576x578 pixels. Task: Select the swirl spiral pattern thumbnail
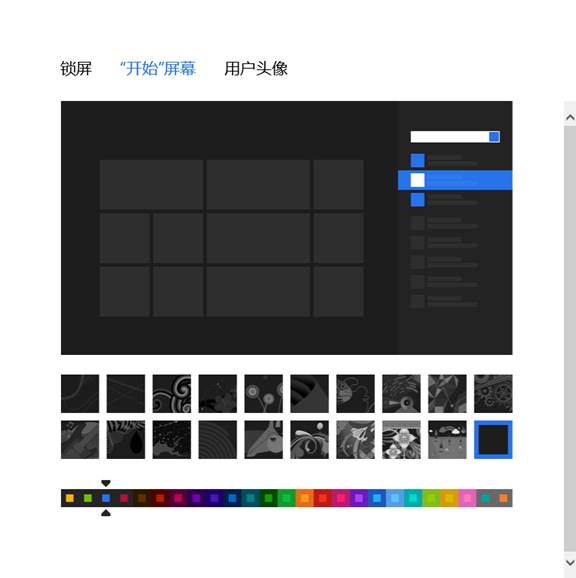(172, 394)
